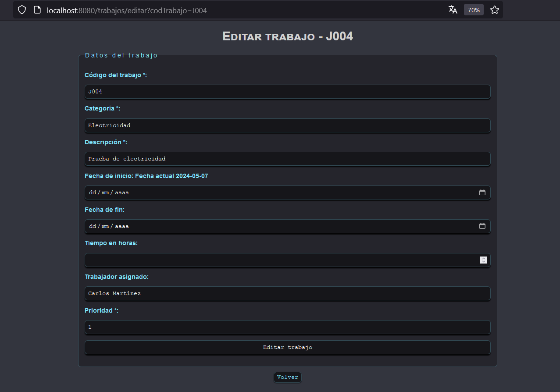Click the Descripción field with Prueba de electricidad
Image resolution: width=560 pixels, height=392 pixels.
(x=287, y=159)
